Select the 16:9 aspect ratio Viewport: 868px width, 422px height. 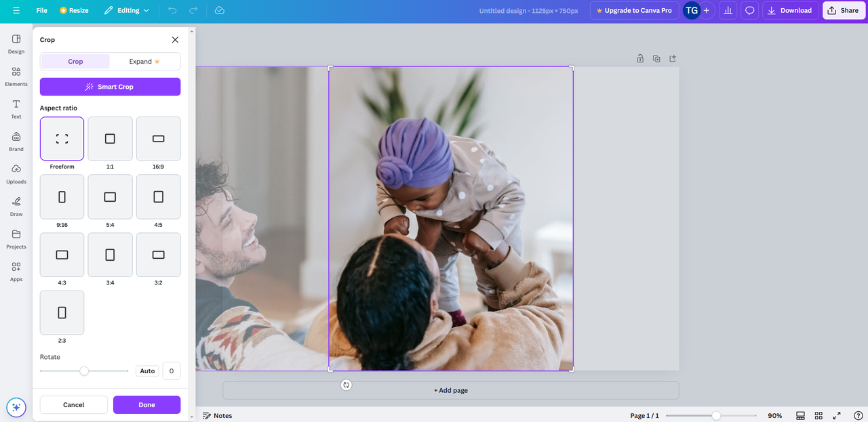(158, 138)
